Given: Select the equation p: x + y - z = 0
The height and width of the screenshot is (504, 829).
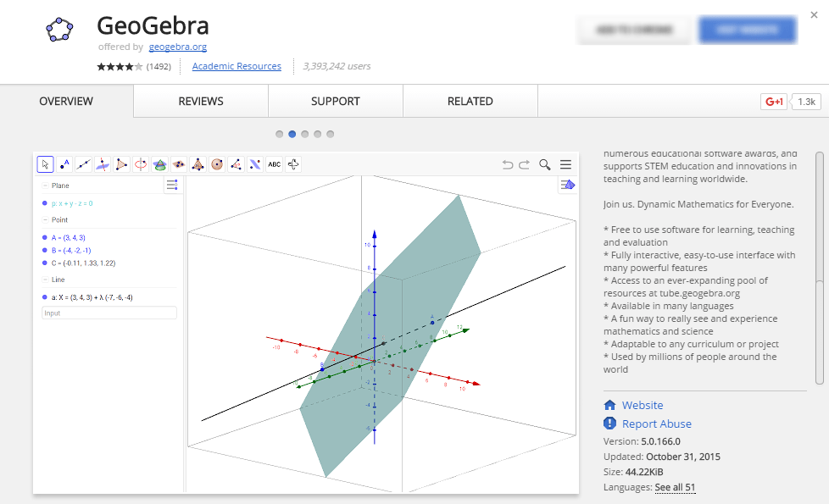Looking at the screenshot, I should click(72, 203).
